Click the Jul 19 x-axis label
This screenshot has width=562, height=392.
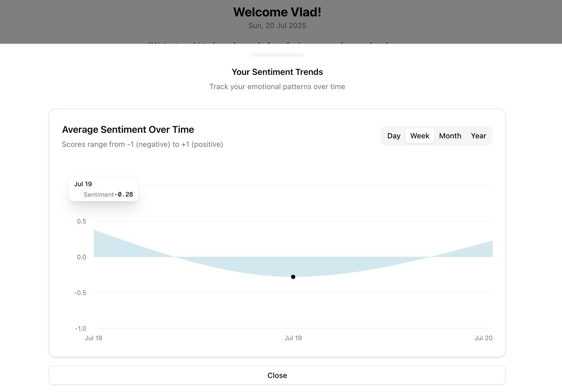click(x=293, y=338)
